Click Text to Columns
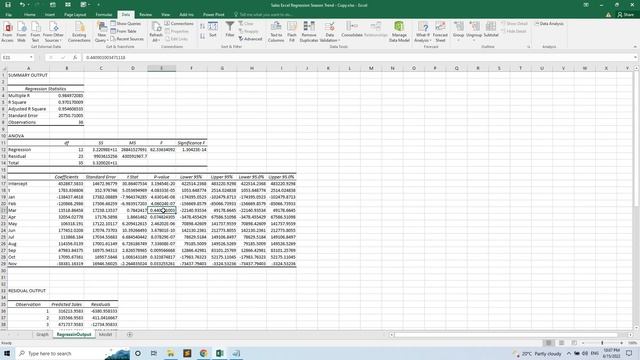The height and width of the screenshot is (360, 640). click(x=276, y=32)
